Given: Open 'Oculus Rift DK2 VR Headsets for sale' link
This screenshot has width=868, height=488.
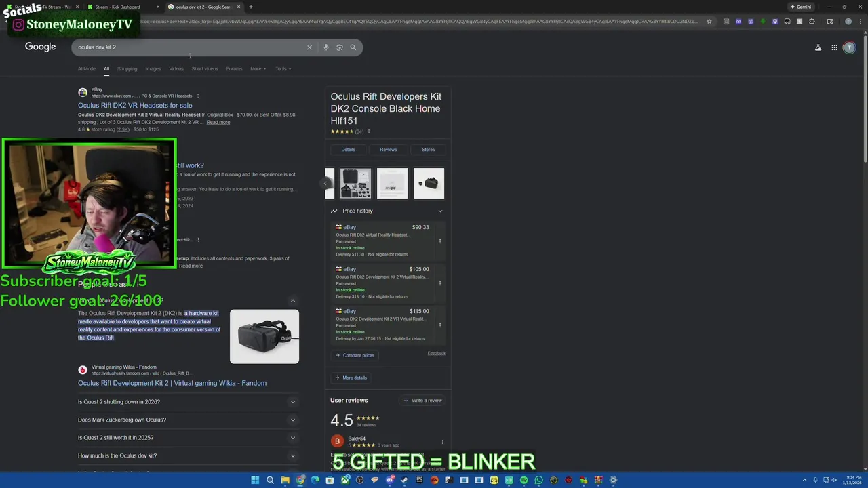Looking at the screenshot, I should tap(135, 106).
